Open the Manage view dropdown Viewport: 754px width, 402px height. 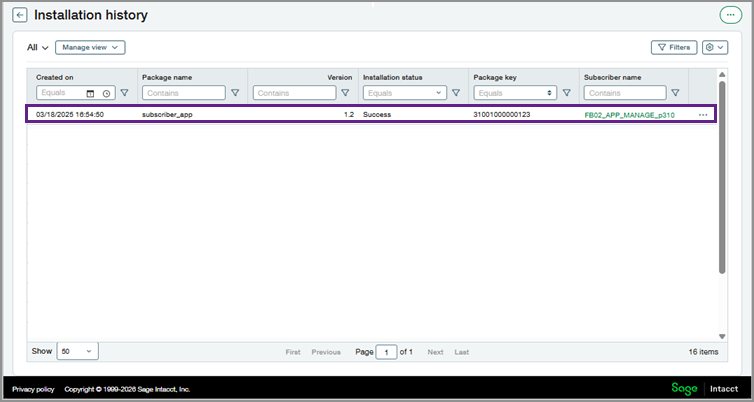tap(90, 47)
